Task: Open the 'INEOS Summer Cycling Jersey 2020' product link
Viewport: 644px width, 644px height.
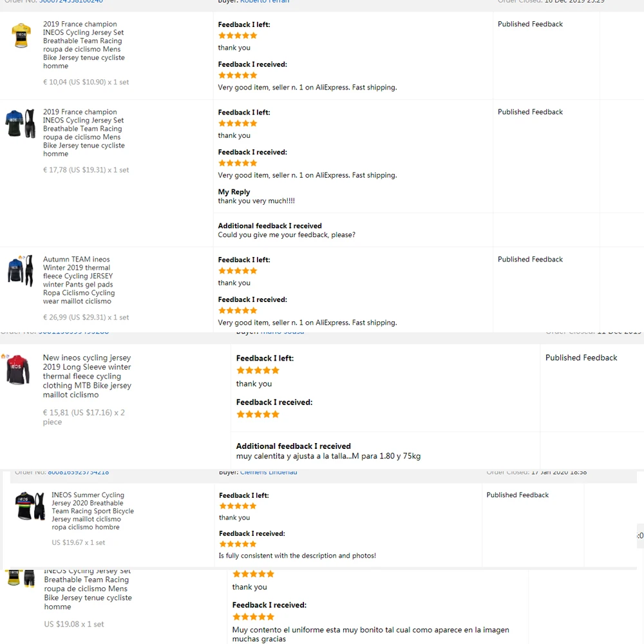Action: [93, 511]
